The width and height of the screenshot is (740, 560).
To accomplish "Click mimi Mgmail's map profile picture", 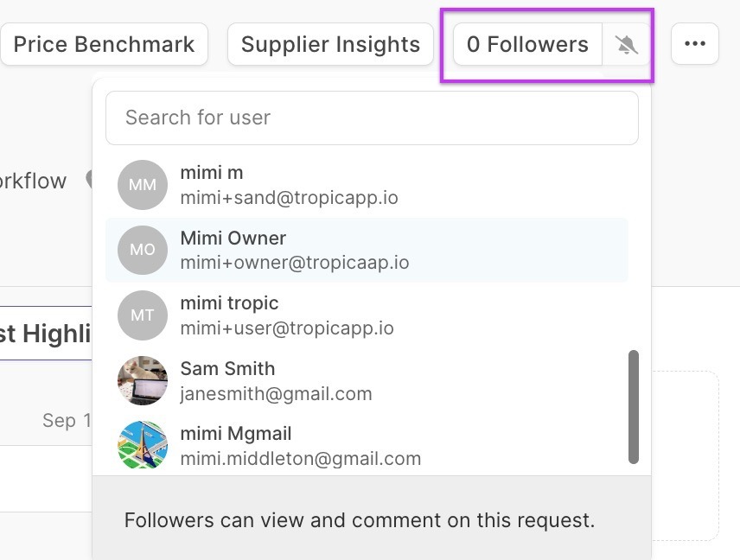I will (x=143, y=446).
